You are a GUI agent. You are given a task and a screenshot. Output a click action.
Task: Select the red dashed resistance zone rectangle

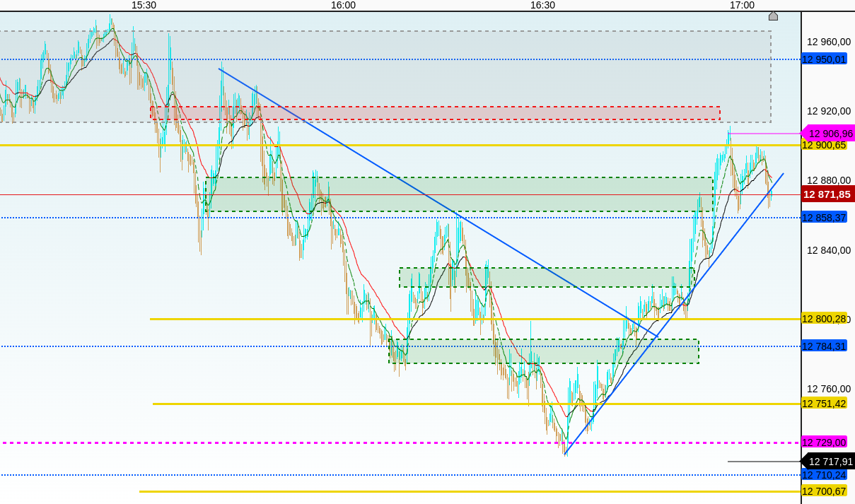(x=435, y=113)
